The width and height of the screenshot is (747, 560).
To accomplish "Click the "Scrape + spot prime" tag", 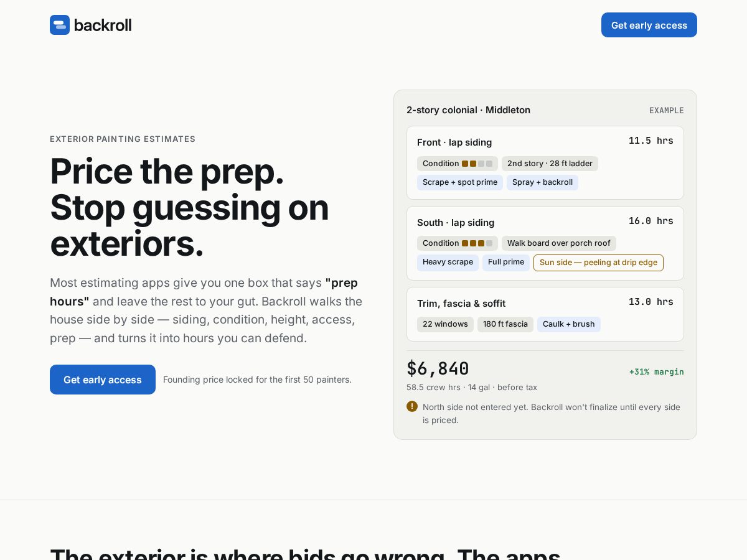I will click(x=460, y=182).
